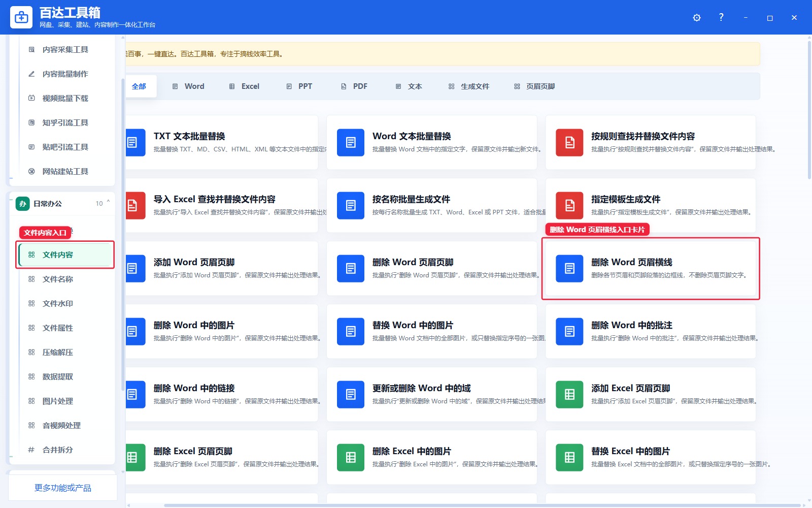The height and width of the screenshot is (508, 812).
Task: Click the green 添加 Excel 页眉页脚 icon
Action: [x=569, y=394]
